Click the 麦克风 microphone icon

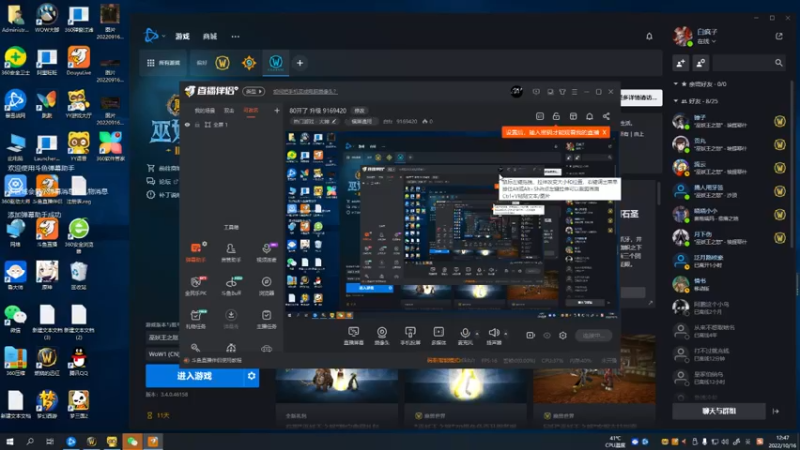[465, 335]
